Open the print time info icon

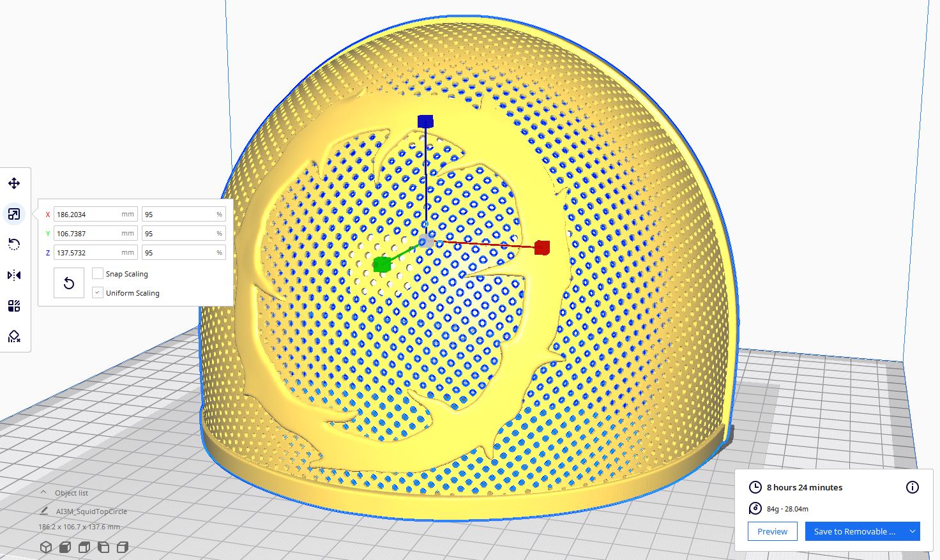coord(913,487)
